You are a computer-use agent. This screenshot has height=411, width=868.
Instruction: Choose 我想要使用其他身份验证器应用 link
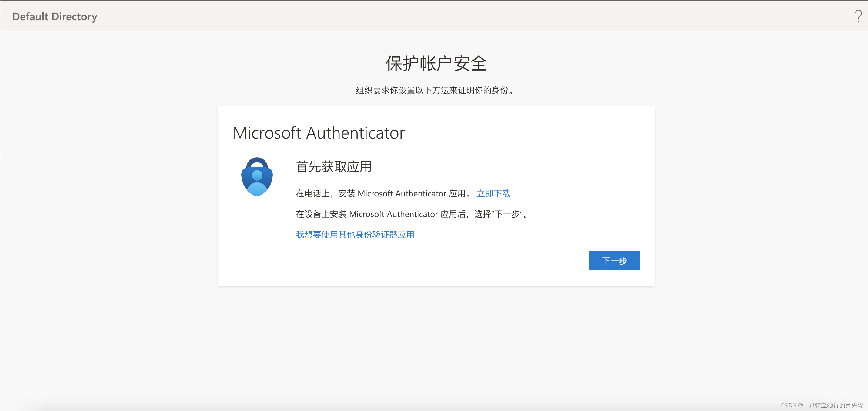tap(355, 235)
